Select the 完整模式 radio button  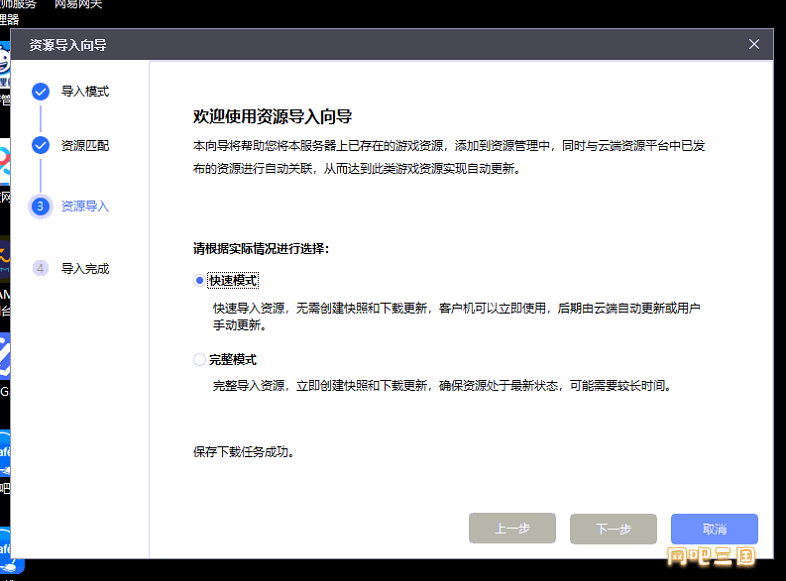200,360
